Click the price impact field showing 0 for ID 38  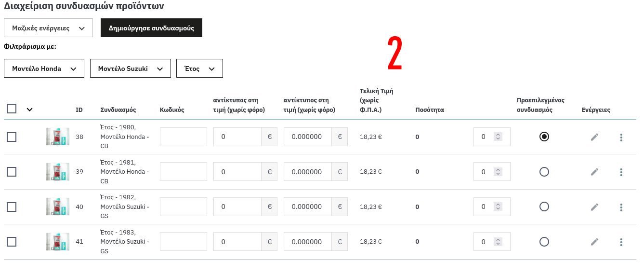pos(237,137)
